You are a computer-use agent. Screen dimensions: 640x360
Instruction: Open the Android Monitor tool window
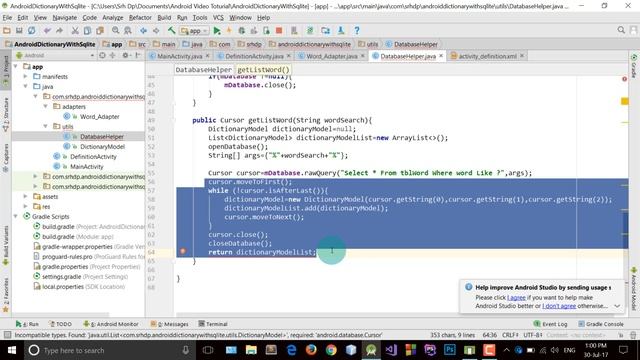pyautogui.click(x=111, y=324)
